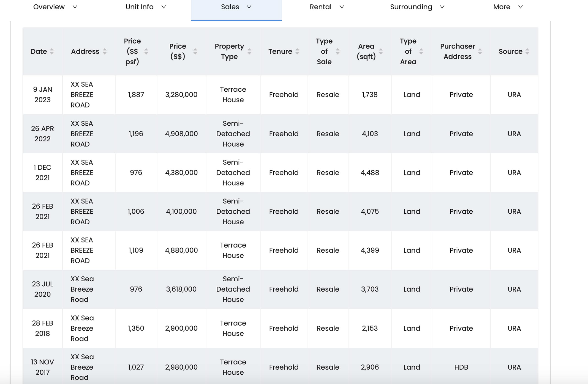Expand the Overview dropdown chevron
The height and width of the screenshot is (384, 588).
click(x=75, y=7)
